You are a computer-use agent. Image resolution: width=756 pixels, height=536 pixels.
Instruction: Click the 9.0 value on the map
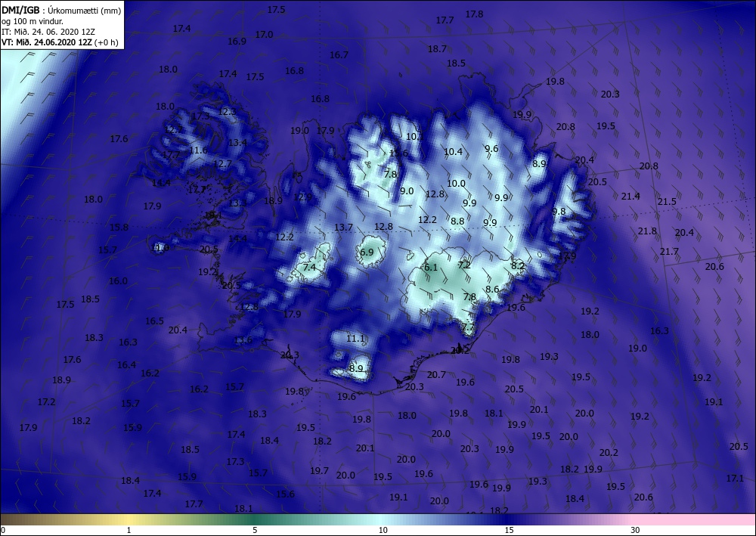pyautogui.click(x=407, y=191)
